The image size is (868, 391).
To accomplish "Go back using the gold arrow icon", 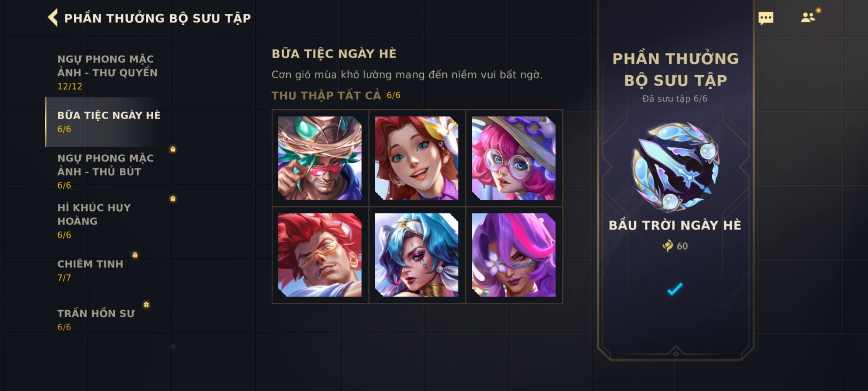I will [x=53, y=18].
